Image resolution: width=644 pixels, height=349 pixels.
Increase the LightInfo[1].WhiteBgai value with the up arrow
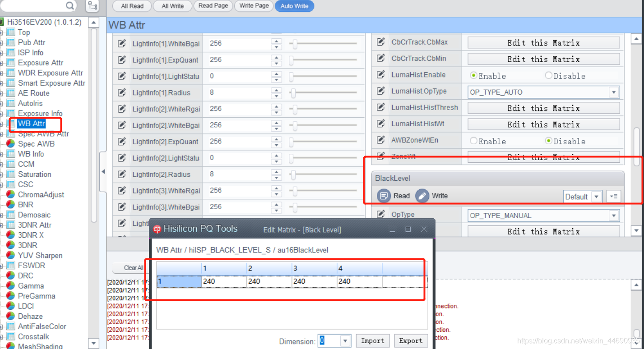pyautogui.click(x=276, y=41)
